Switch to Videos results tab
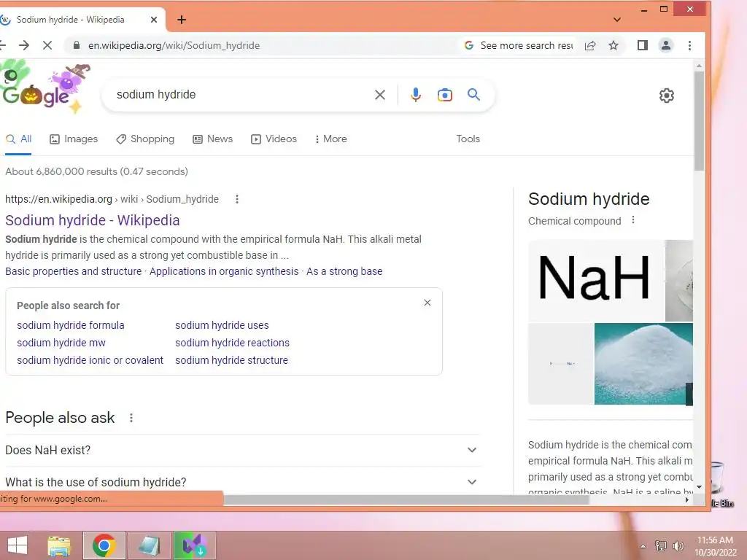The image size is (747, 560). pyautogui.click(x=274, y=139)
